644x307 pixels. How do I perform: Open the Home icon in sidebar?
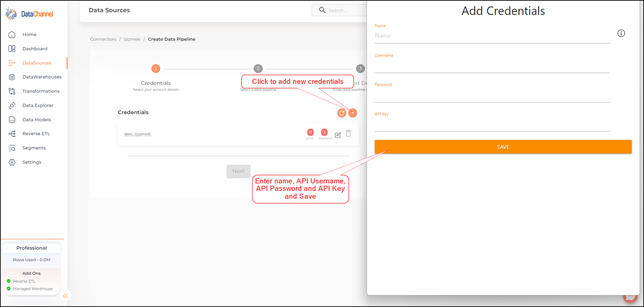pyautogui.click(x=12, y=35)
